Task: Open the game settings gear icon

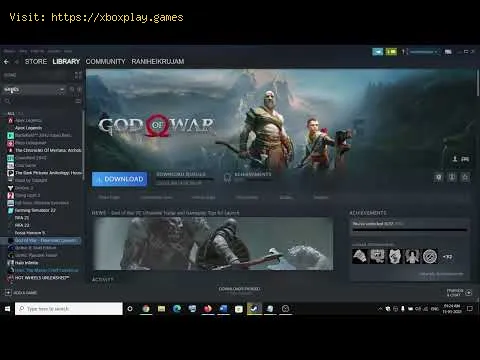Action: [439, 177]
